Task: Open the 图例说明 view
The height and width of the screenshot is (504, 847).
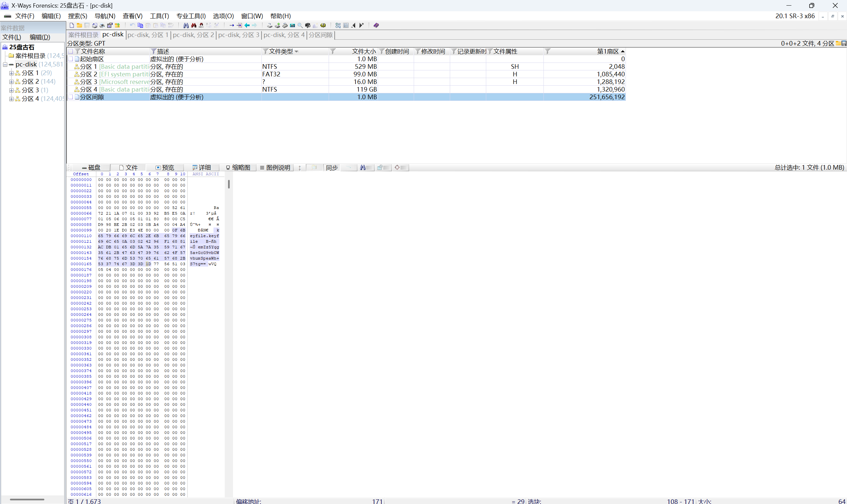Action: (x=275, y=167)
